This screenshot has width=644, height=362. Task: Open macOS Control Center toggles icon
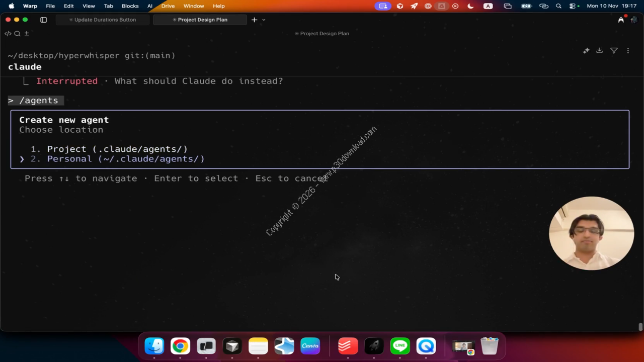[x=573, y=6]
